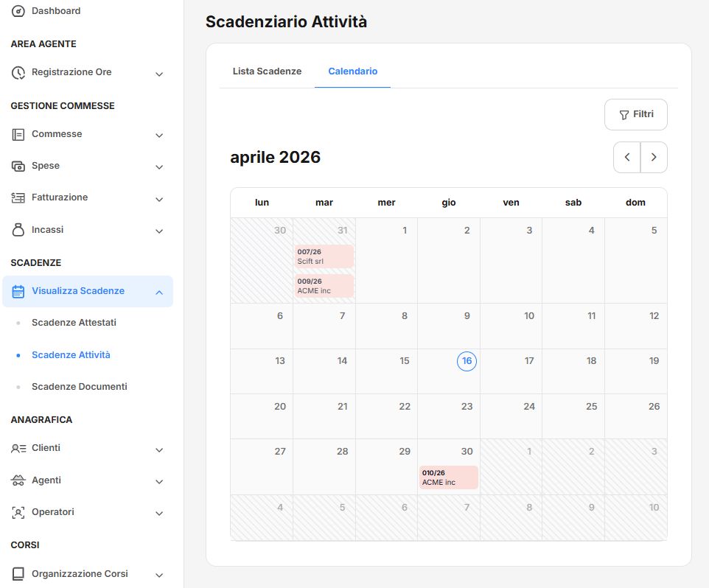Click the Dashboard gauge icon
This screenshot has width=709, height=588.
[x=18, y=11]
